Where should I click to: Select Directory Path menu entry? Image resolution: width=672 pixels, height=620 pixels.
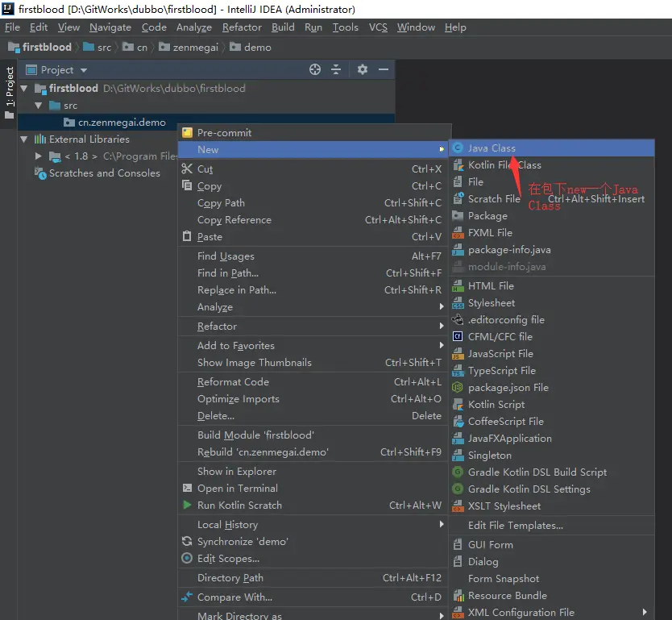[x=313, y=577]
